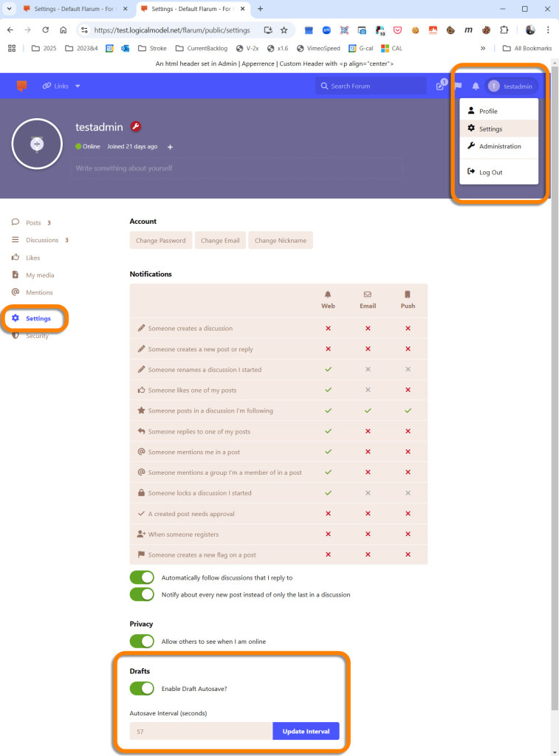Image resolution: width=559 pixels, height=756 pixels.
Task: Turn off Enable Draft Autosave switch
Action: click(x=142, y=689)
